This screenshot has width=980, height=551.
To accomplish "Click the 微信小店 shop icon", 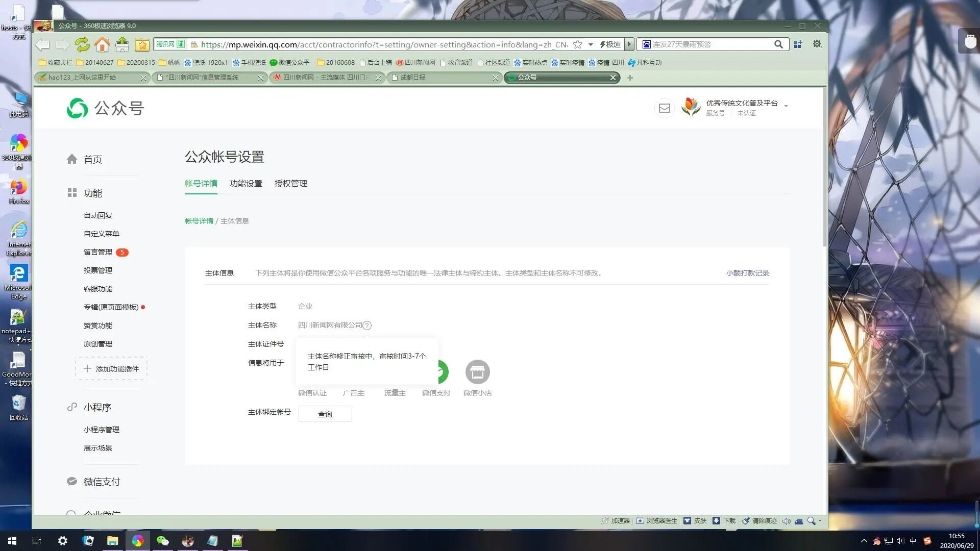I will point(477,372).
